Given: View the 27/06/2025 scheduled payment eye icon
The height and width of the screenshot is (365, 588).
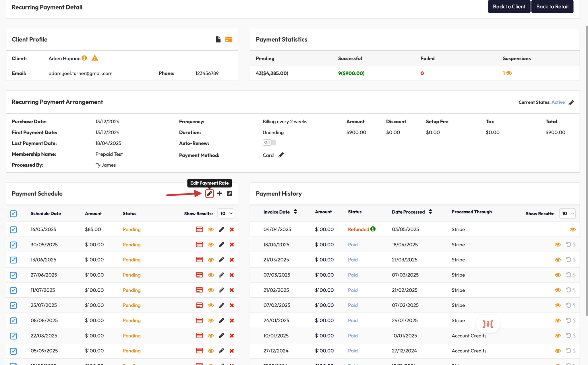Looking at the screenshot, I should pyautogui.click(x=211, y=275).
